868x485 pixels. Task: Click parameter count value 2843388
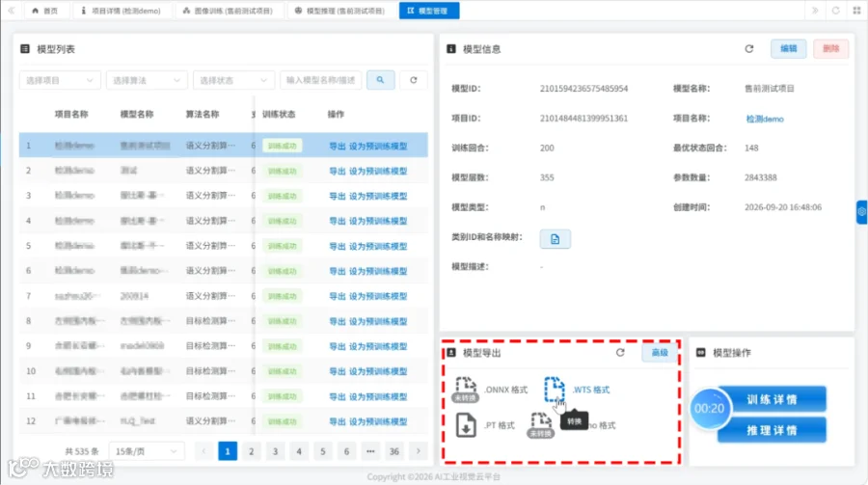point(761,177)
